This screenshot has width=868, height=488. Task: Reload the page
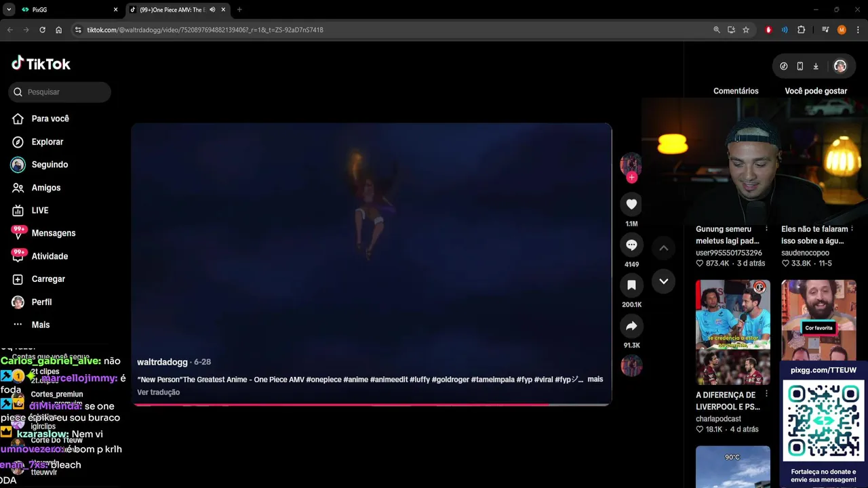pos(42,30)
